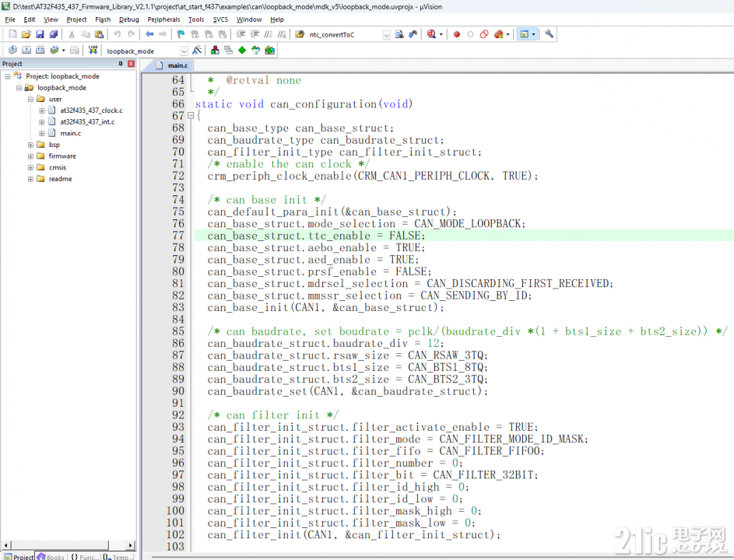Insert a breakpoint with the red dot
Viewport: 734px width, 560px height.
(x=457, y=34)
